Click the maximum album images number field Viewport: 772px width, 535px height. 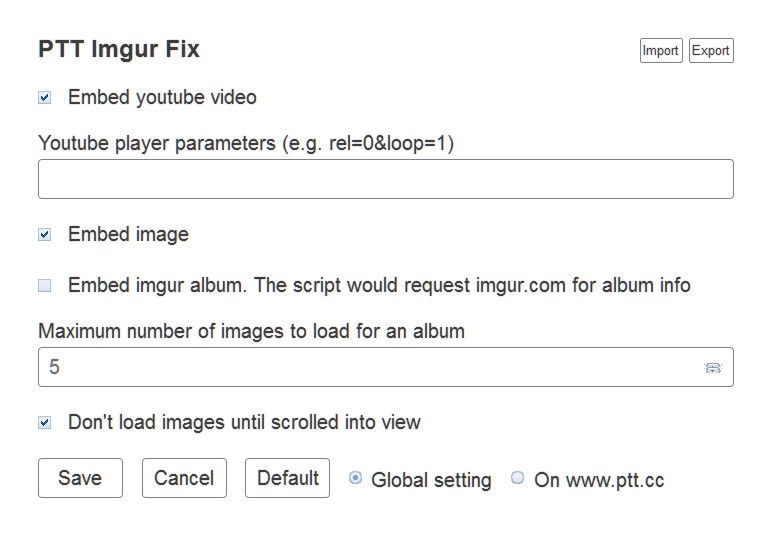coord(370,367)
